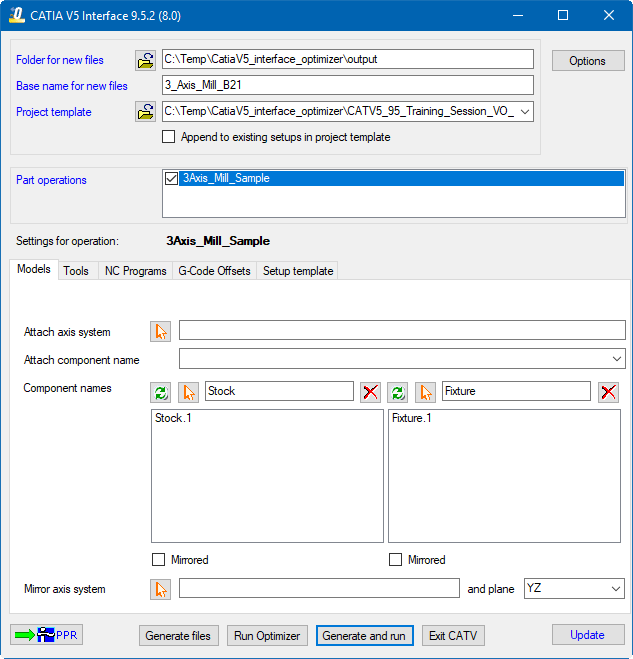Image resolution: width=633 pixels, height=659 pixels.
Task: Open the YZ mirror plane dropdown
Action: pos(616,589)
